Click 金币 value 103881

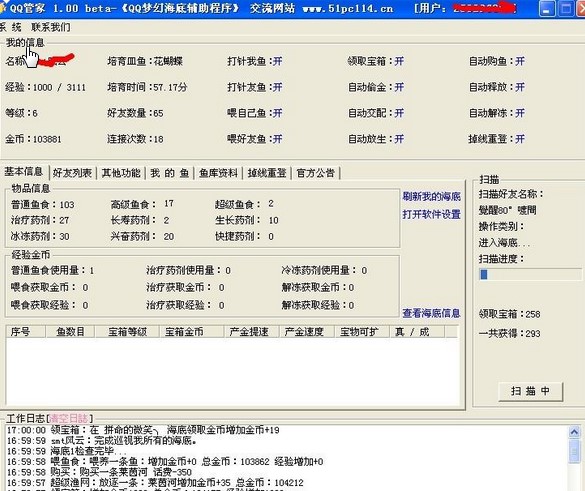click(x=47, y=140)
